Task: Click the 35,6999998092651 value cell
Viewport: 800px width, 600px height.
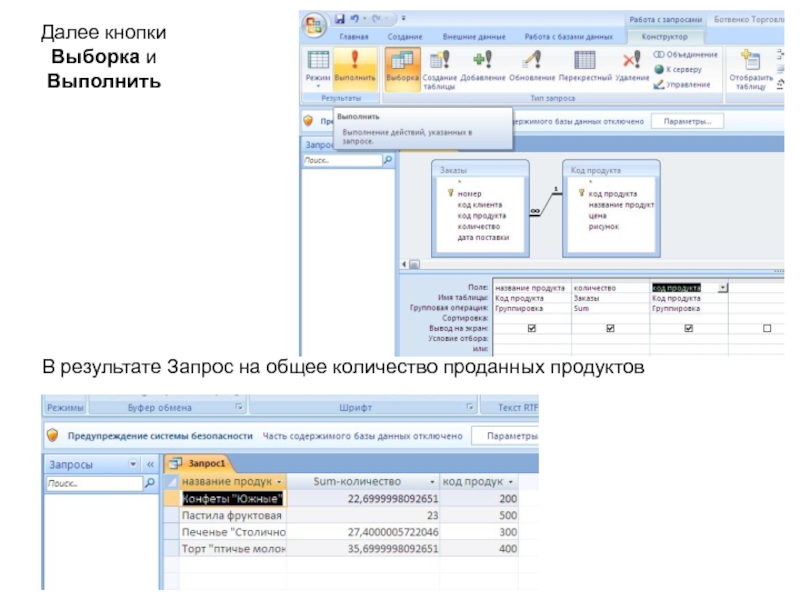Action: (x=363, y=549)
